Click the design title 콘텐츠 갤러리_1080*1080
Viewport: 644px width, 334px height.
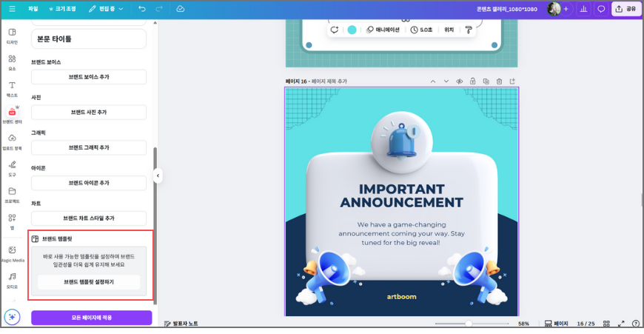[507, 9]
